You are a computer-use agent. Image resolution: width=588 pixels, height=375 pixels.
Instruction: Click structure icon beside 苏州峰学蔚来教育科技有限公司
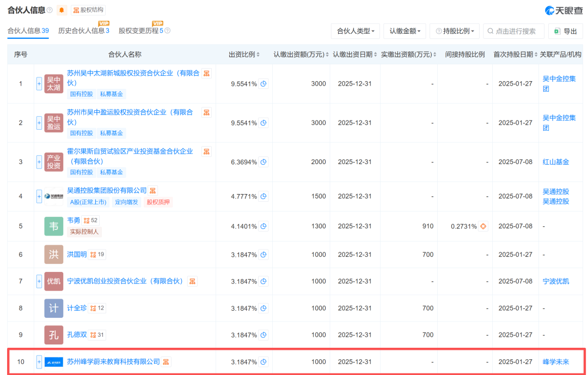166,362
